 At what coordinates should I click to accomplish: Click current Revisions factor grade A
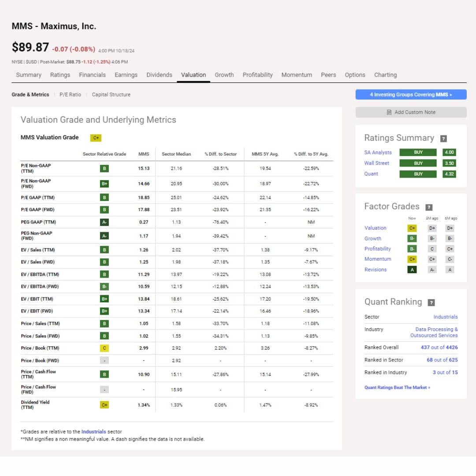[412, 270]
